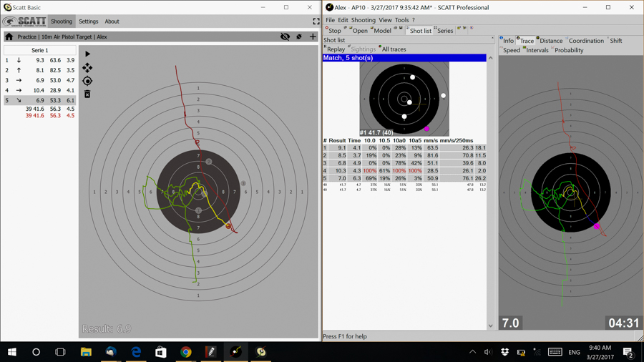Toggle the Shot list panel button

(419, 30)
